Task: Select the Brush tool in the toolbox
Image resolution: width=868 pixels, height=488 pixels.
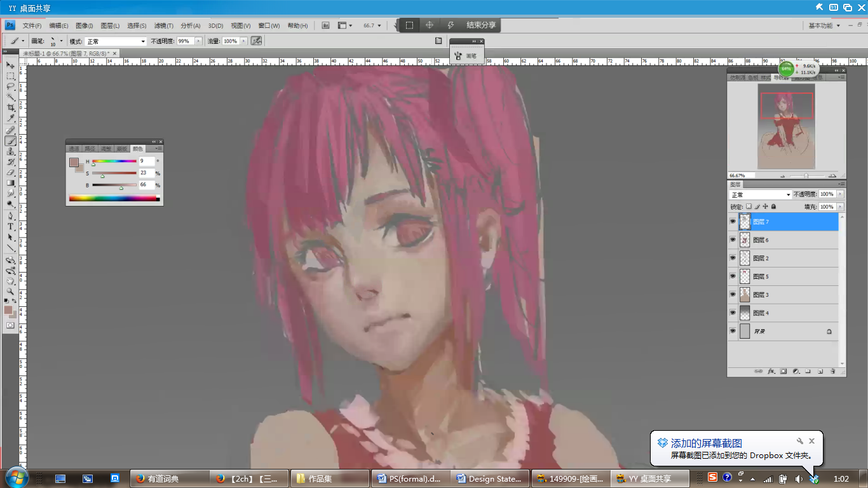Action: point(11,140)
